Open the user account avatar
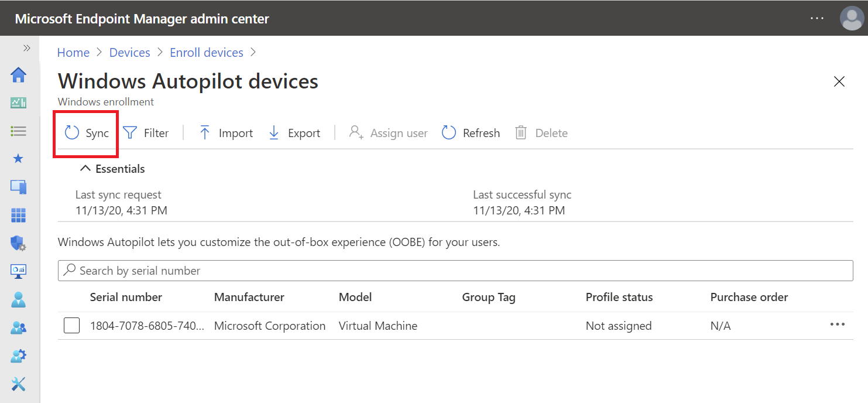The image size is (868, 403). [x=851, y=18]
